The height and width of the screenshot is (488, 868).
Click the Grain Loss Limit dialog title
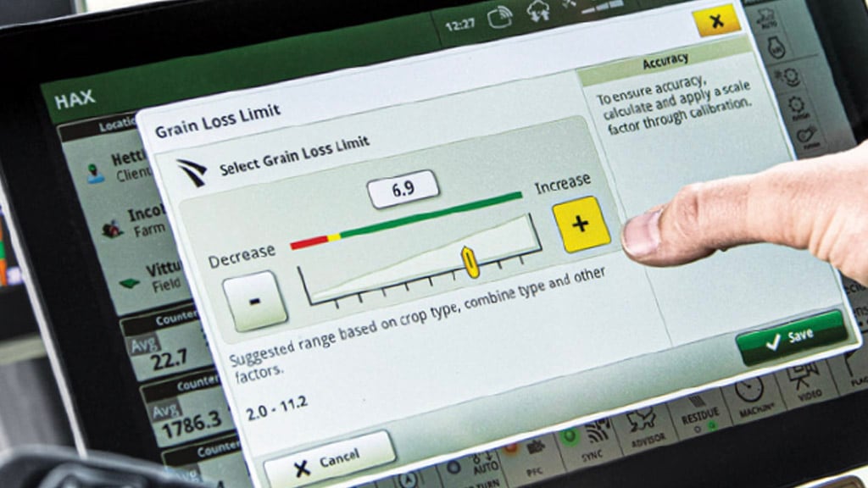pos(218,121)
